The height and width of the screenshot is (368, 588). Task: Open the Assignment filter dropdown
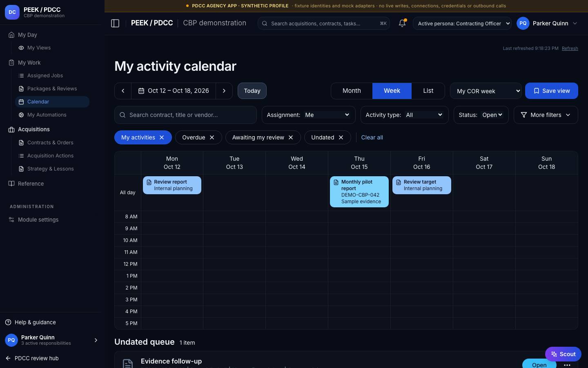point(308,115)
